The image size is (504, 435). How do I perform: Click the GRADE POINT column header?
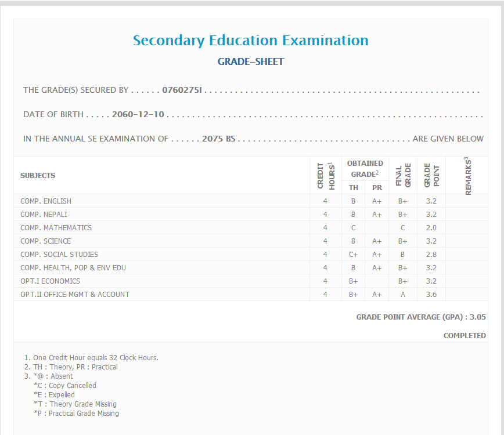point(431,175)
